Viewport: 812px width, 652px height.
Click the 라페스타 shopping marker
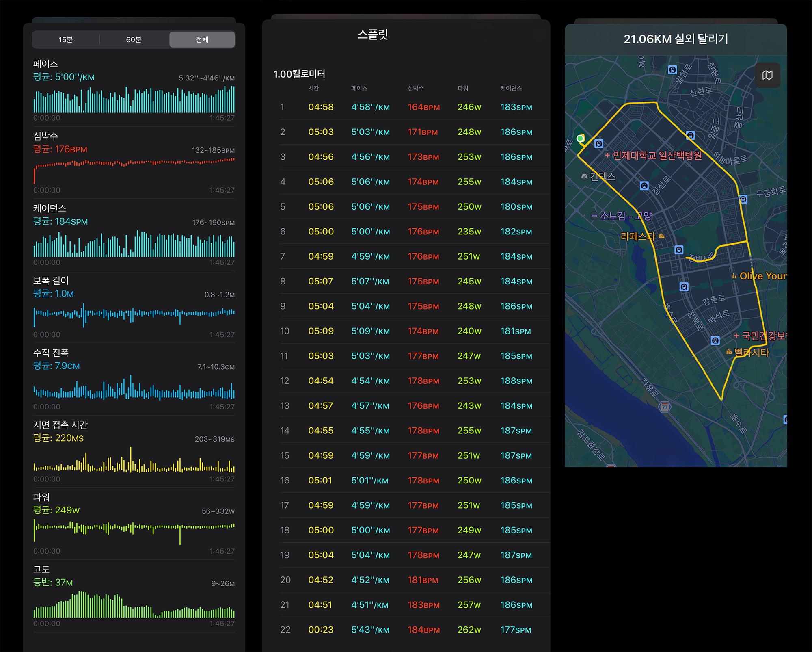(x=661, y=236)
